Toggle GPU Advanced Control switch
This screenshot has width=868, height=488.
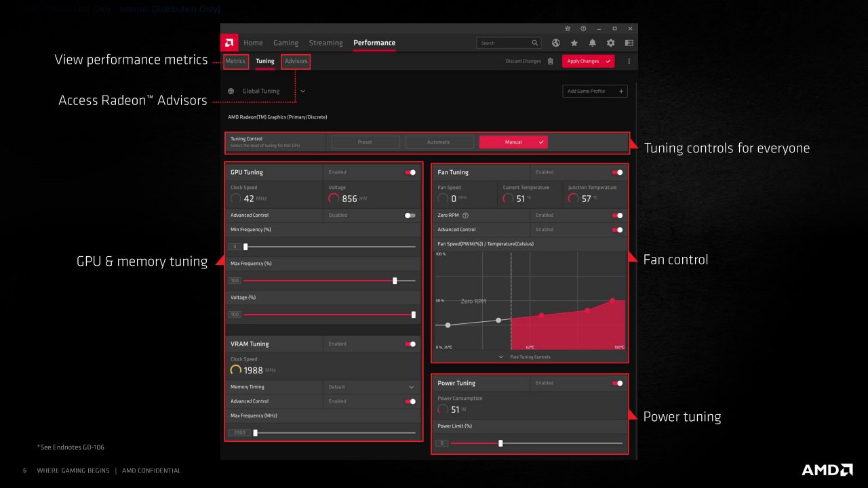click(410, 215)
